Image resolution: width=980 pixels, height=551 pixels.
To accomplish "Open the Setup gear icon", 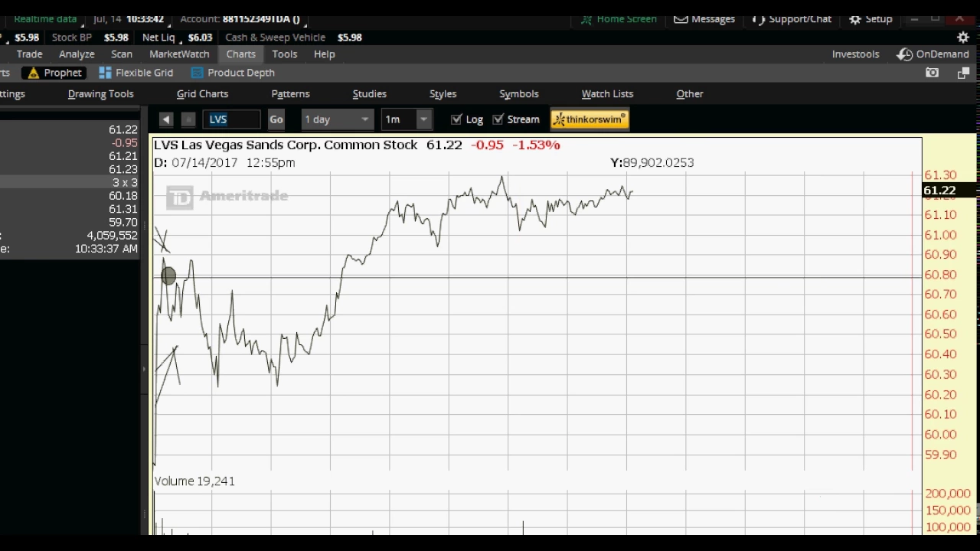I will click(856, 19).
